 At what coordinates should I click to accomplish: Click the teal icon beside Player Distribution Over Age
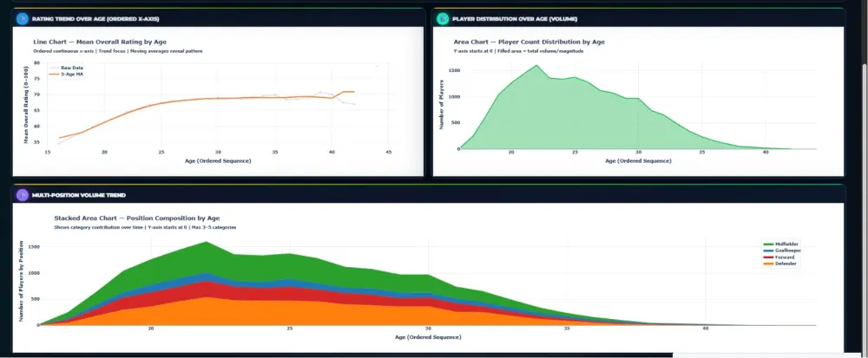(x=443, y=19)
